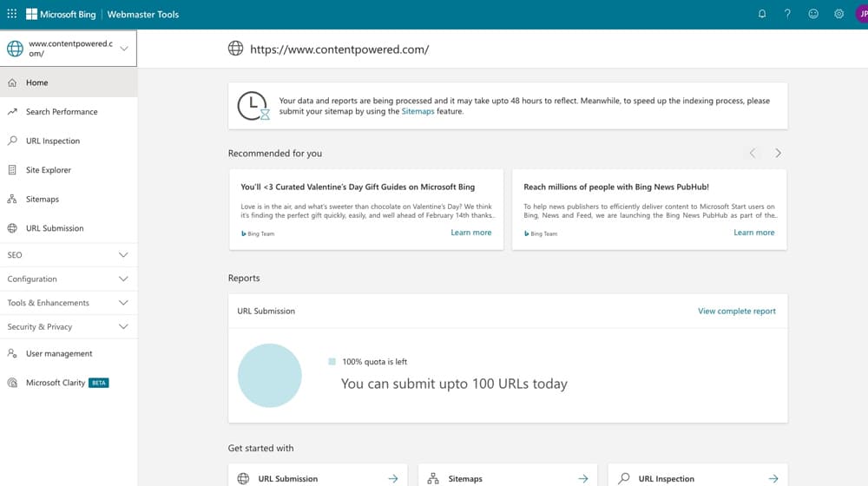The image size is (868, 486).
Task: Click the https://www.contentpowered.com/ heading
Action: point(339,49)
